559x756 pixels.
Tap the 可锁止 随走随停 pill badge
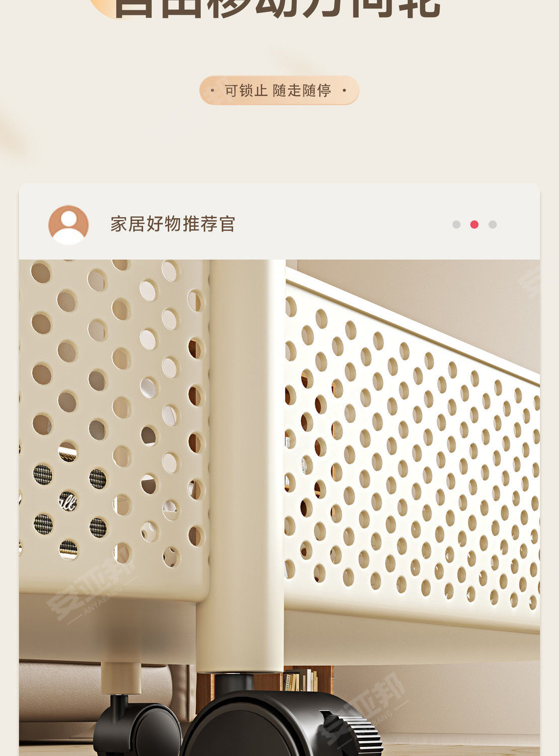[x=279, y=91]
